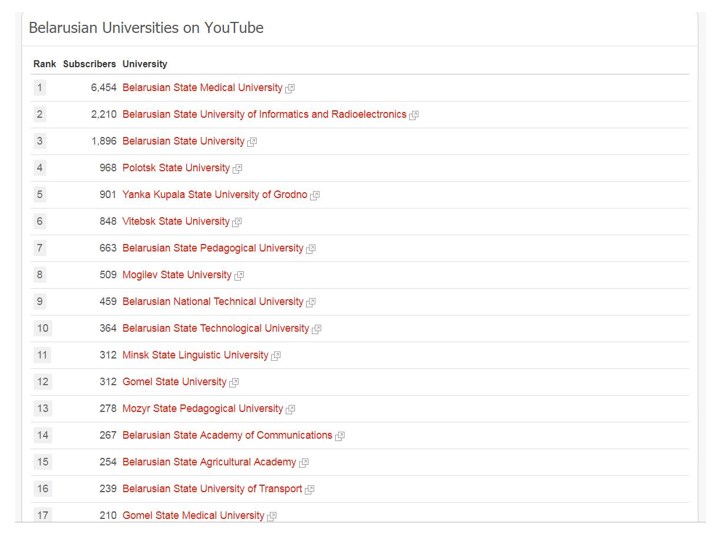Click external icon after Informatics and Radioelectronics link
Image resolution: width=720 pixels, height=537 pixels.
coord(414,115)
